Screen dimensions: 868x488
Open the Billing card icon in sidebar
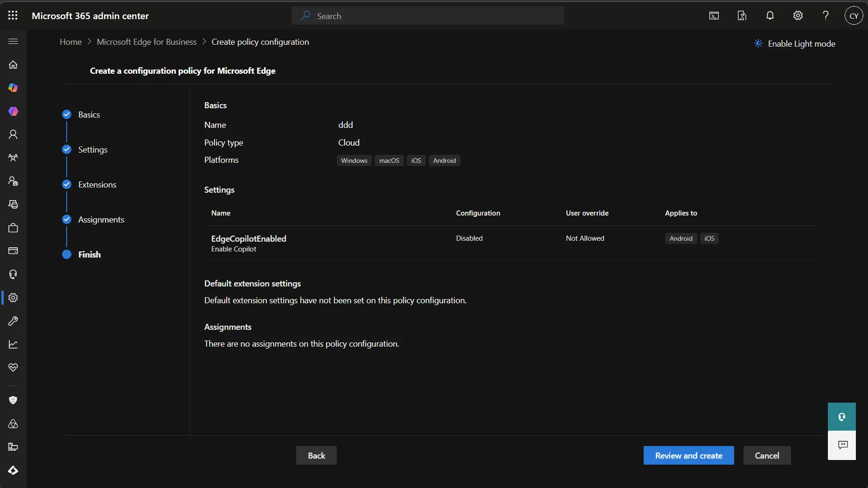13,251
